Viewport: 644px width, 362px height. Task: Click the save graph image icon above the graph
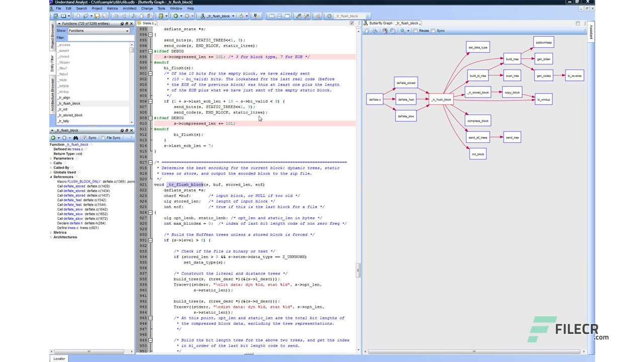[x=392, y=31]
